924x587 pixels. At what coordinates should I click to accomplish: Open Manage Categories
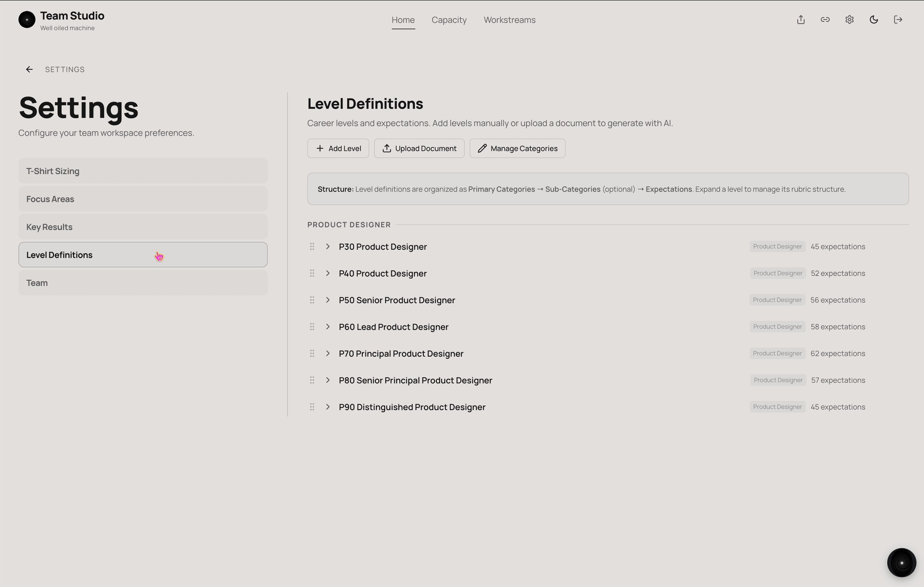tap(517, 148)
